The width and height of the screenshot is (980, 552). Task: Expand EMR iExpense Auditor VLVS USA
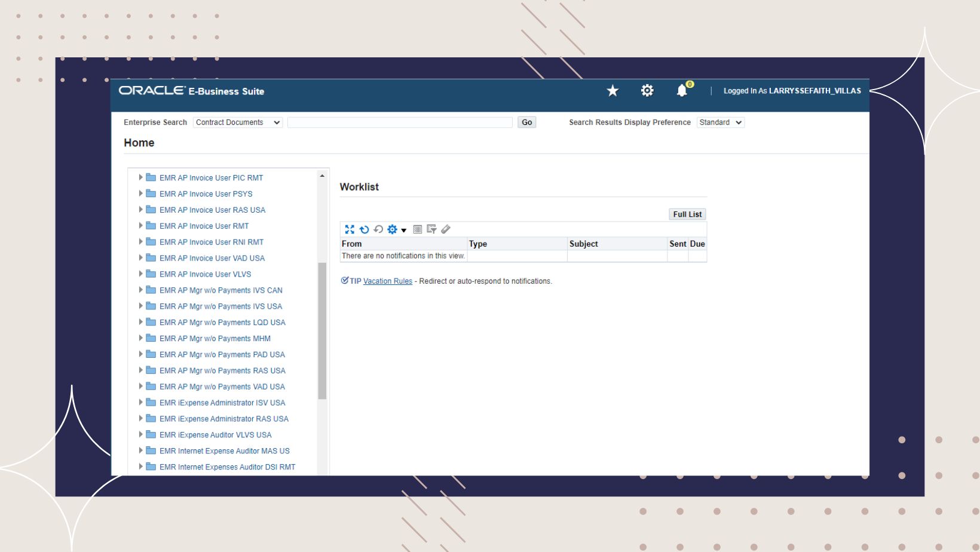tap(141, 435)
